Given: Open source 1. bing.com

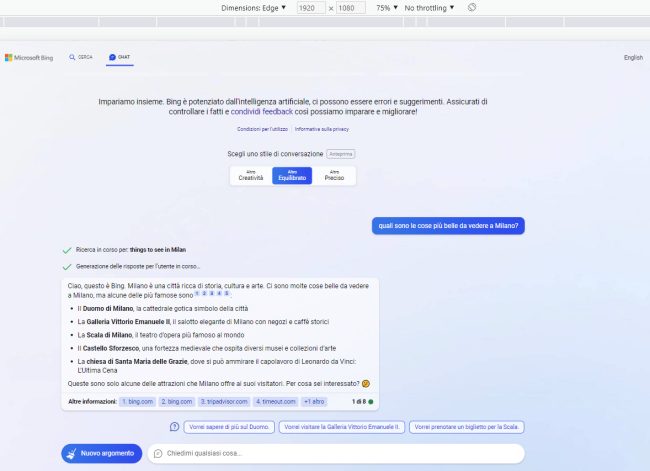Looking at the screenshot, I should click(138, 401).
